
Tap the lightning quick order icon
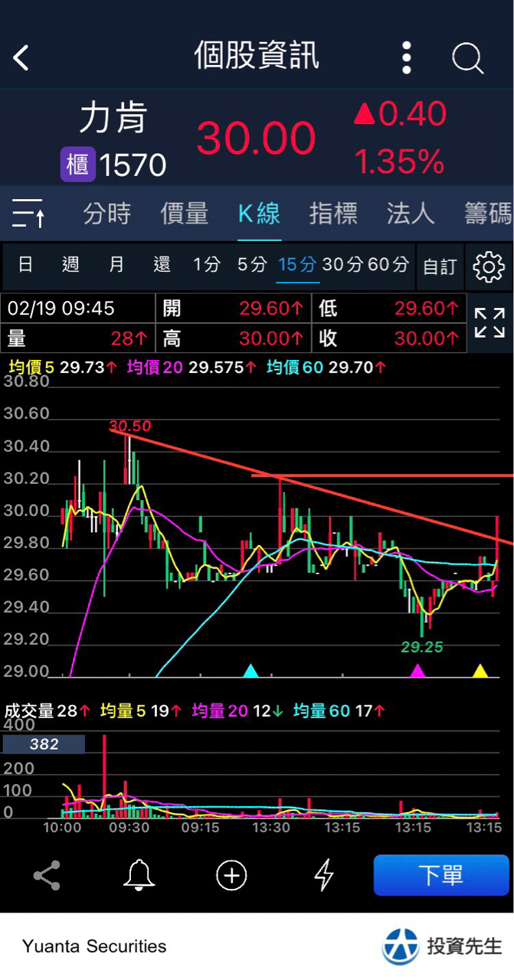pos(324,875)
